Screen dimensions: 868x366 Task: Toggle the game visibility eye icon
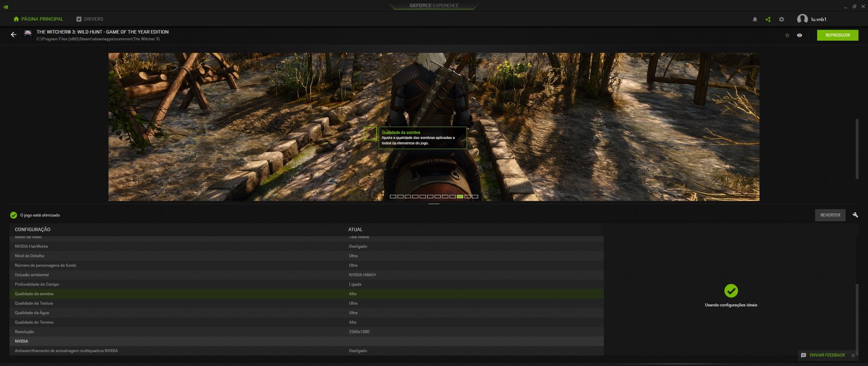pyautogui.click(x=799, y=35)
